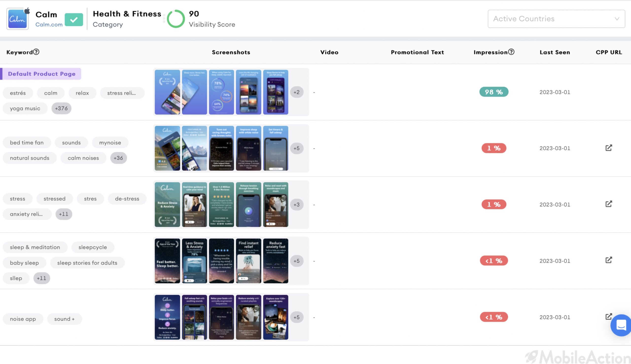Open CPP URL for the bed time fan row

(x=609, y=148)
